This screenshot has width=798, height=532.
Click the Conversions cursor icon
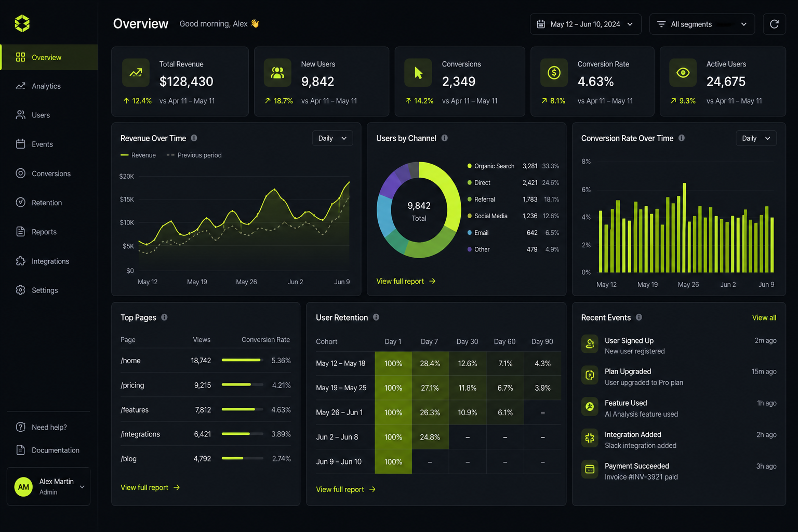[418, 73]
